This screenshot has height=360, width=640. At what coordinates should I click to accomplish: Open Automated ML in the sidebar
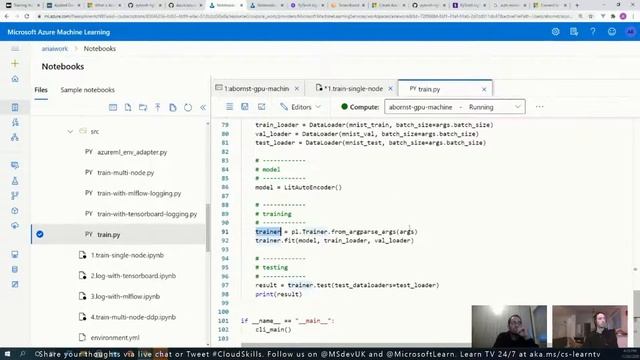click(x=15, y=122)
